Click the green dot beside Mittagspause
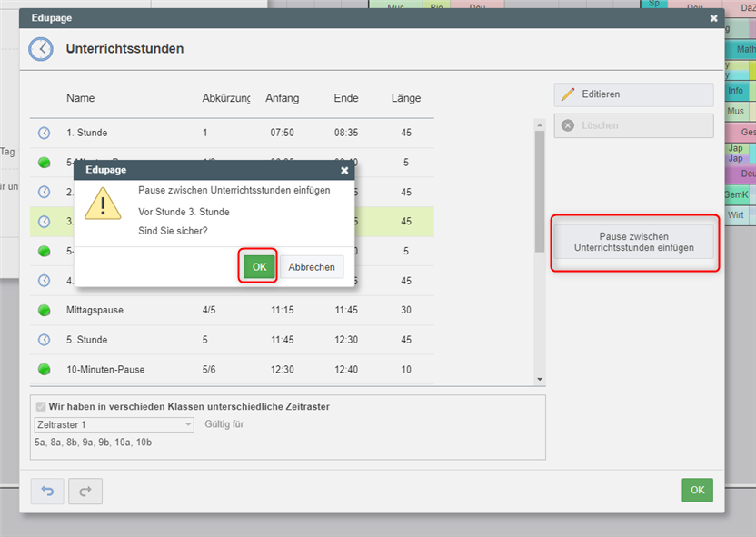This screenshot has width=756, height=537. [44, 311]
